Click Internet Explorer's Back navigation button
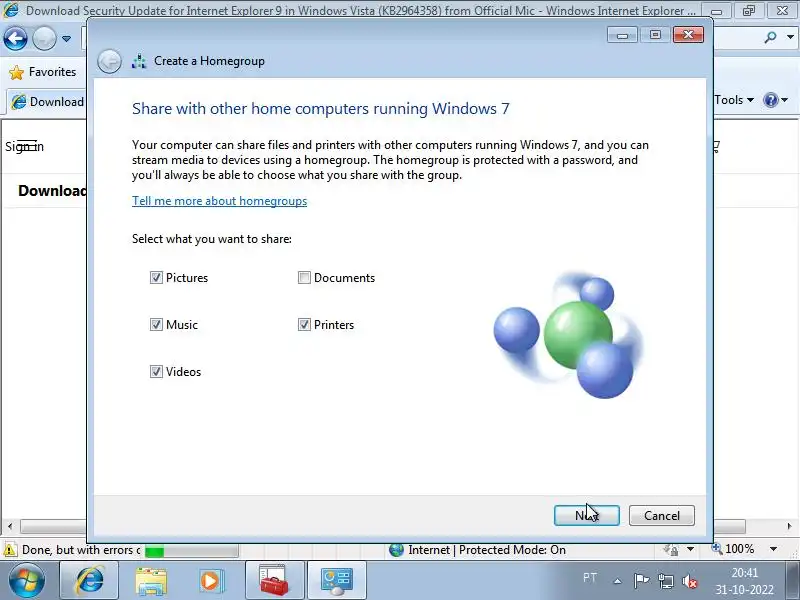This screenshot has height=600, width=800. tap(15, 38)
